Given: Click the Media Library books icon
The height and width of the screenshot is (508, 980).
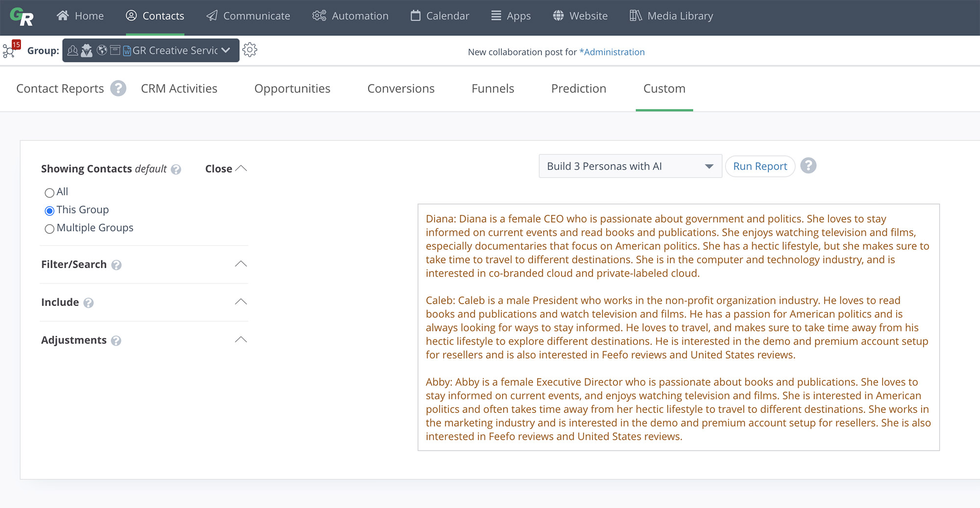Looking at the screenshot, I should [636, 16].
